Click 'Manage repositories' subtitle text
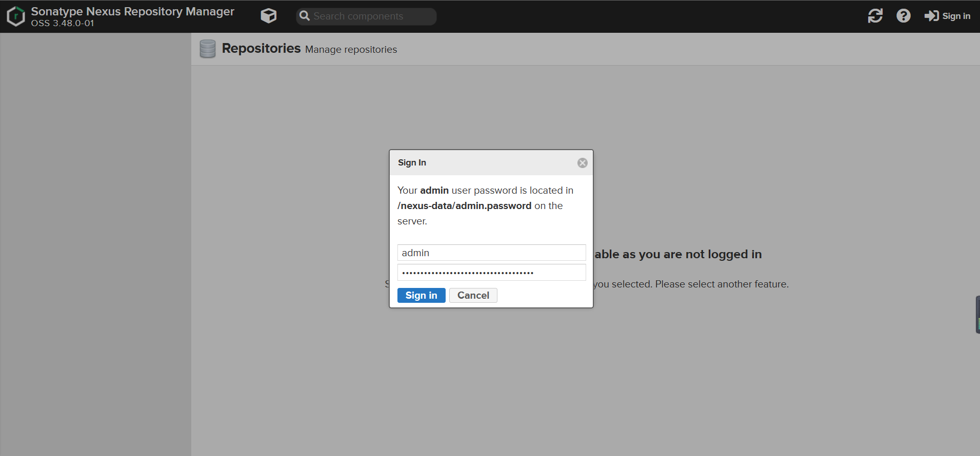The height and width of the screenshot is (456, 980). tap(351, 49)
